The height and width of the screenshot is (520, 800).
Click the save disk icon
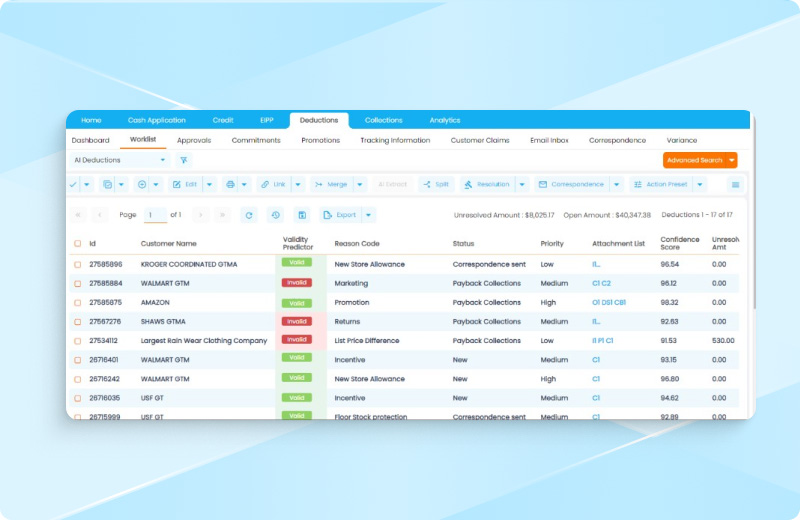pos(302,215)
